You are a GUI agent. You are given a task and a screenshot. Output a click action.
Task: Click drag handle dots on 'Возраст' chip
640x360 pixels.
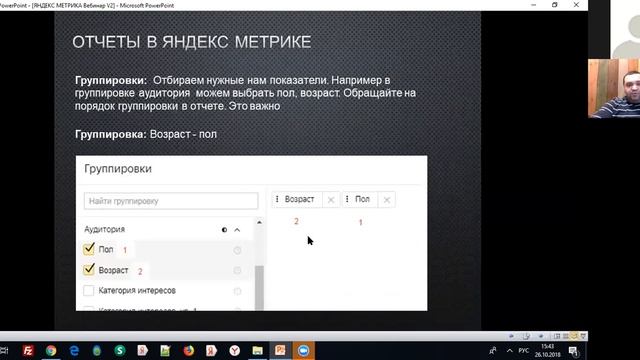click(x=277, y=199)
